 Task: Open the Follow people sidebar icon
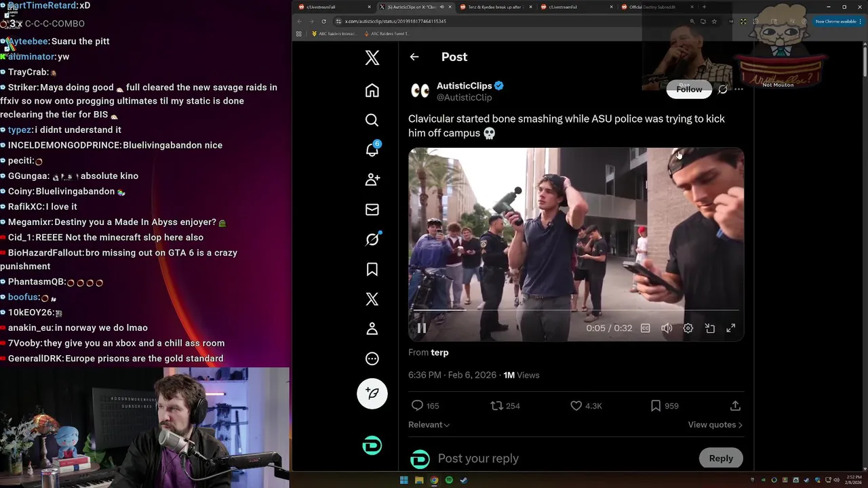tap(372, 180)
